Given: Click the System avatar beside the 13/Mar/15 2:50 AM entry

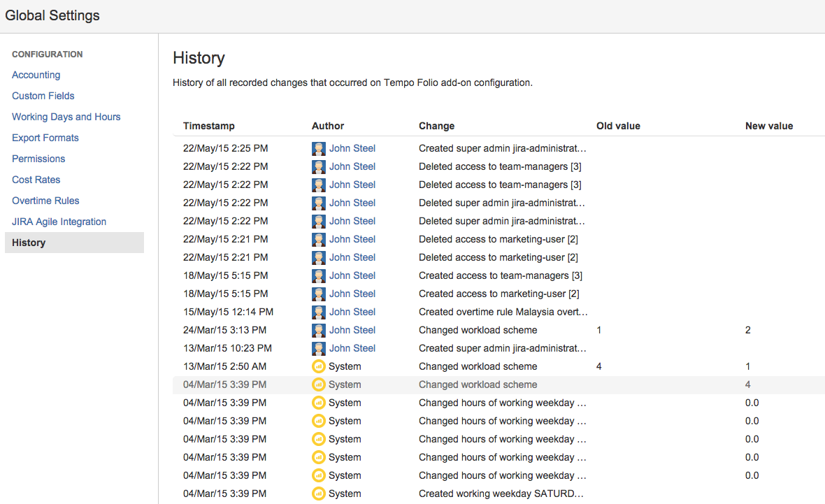Looking at the screenshot, I should pos(319,366).
